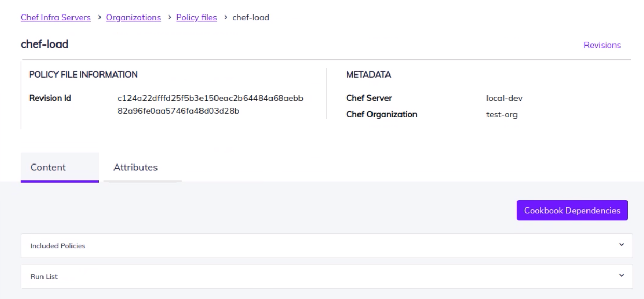Click the Metadata section heading
This screenshot has height=299, width=644.
368,74
